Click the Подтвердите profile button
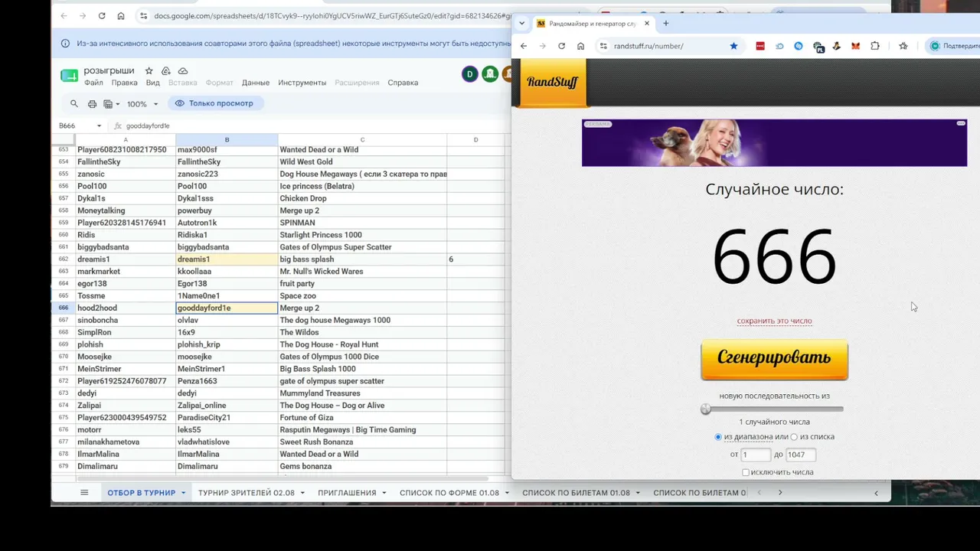Image resolution: width=980 pixels, height=551 pixels. coord(954,46)
